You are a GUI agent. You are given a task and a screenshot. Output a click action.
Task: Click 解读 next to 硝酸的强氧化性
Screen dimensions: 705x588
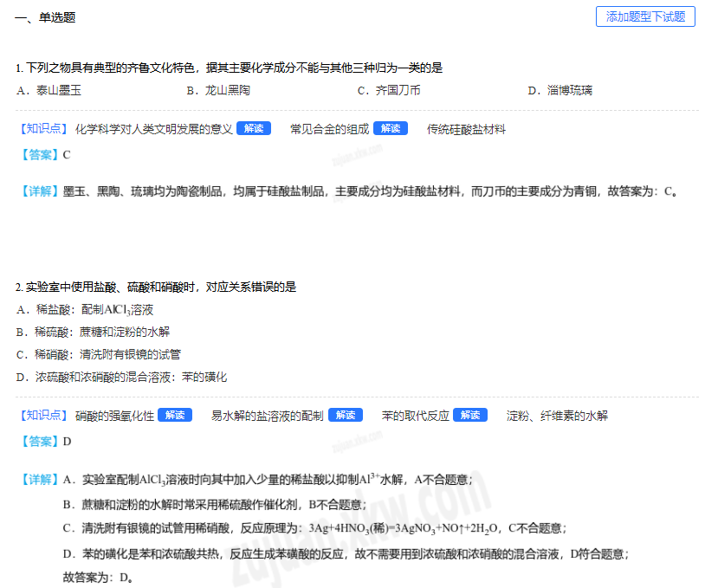pyautogui.click(x=175, y=416)
